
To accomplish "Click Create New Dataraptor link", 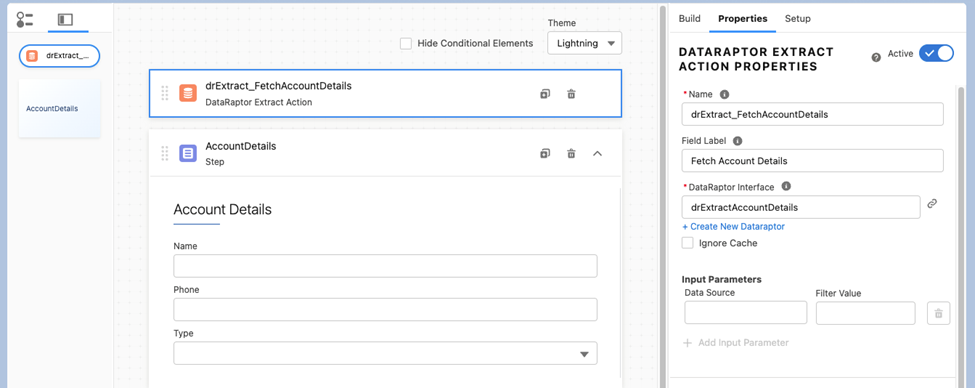I will pyautogui.click(x=733, y=226).
